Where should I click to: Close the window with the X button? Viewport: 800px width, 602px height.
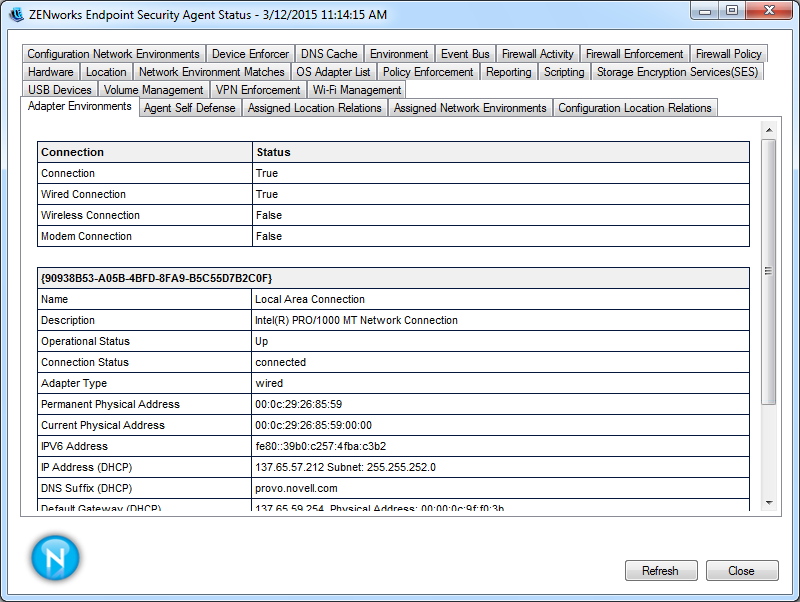769,11
